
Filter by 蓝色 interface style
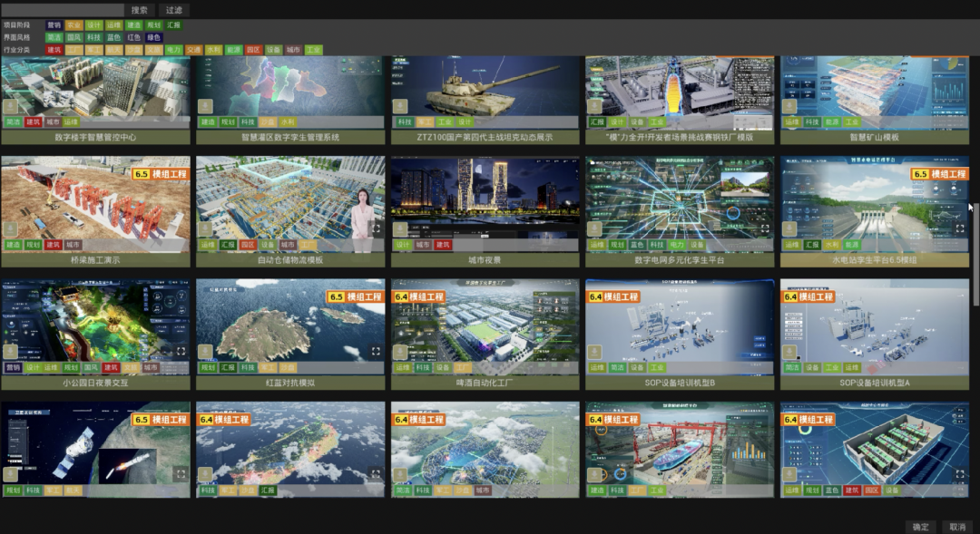point(113,37)
